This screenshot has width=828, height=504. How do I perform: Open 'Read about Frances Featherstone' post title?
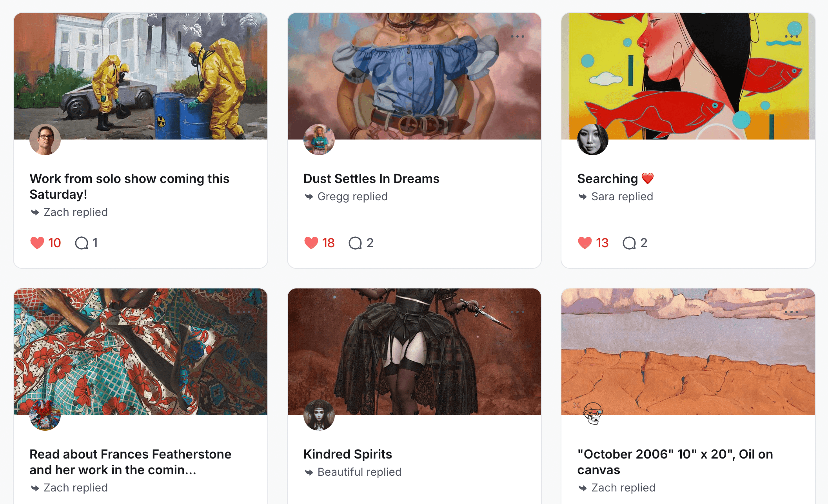pos(131,462)
